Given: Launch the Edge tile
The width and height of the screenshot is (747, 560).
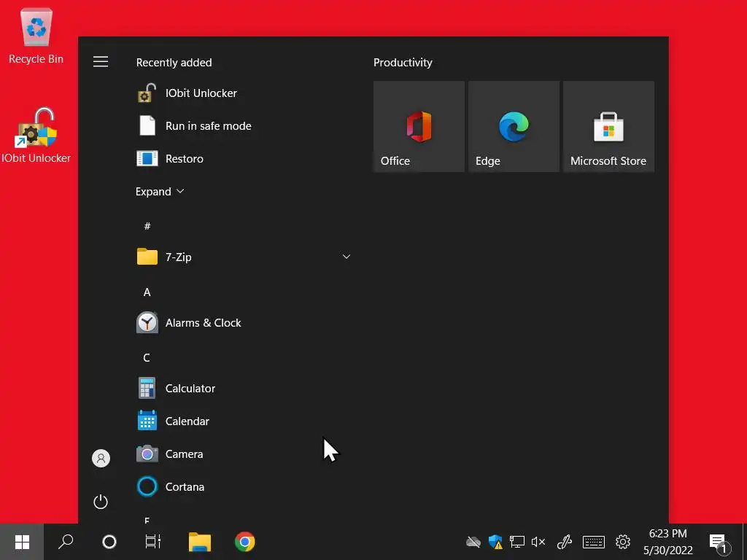Looking at the screenshot, I should tap(514, 126).
